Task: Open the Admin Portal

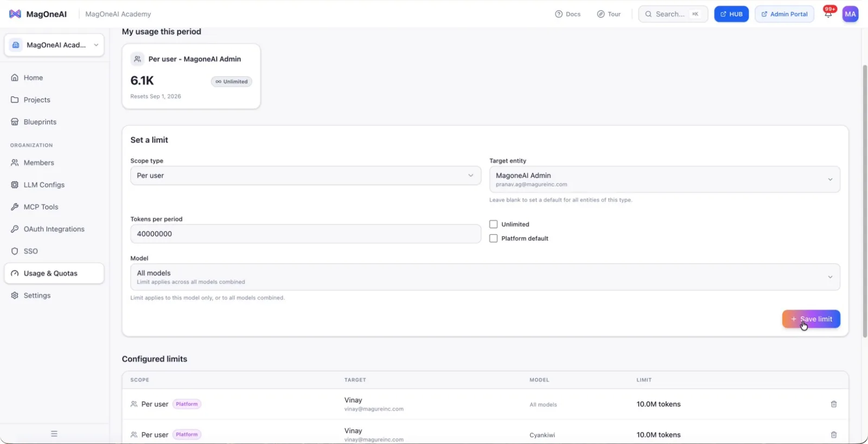Action: point(784,14)
